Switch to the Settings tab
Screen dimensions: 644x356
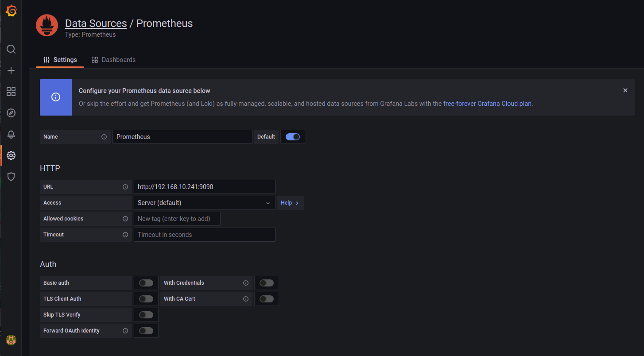click(60, 60)
